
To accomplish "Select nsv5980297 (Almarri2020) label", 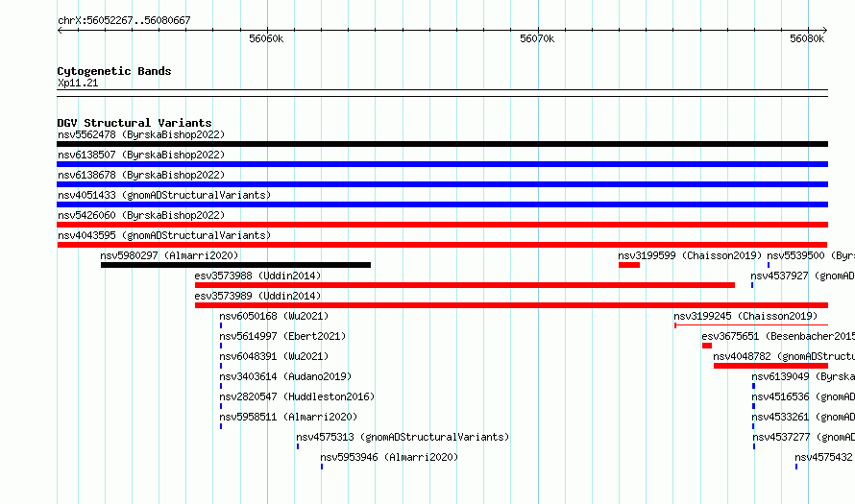I will coord(169,255).
